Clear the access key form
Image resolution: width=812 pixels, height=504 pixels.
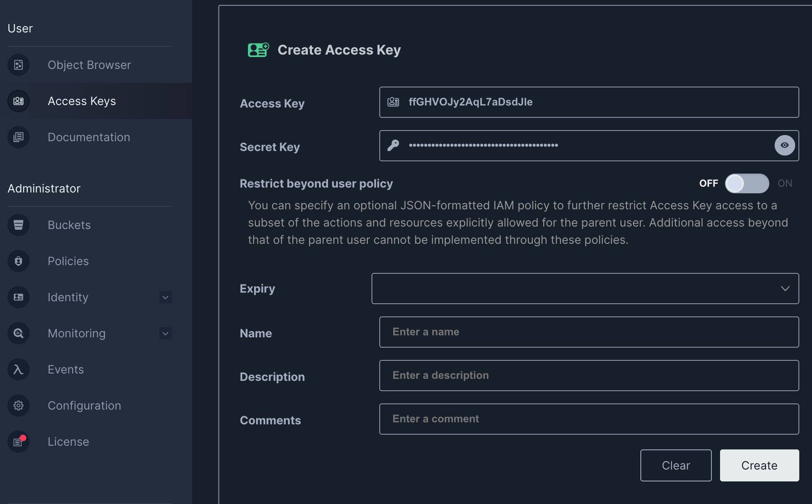[x=676, y=465]
